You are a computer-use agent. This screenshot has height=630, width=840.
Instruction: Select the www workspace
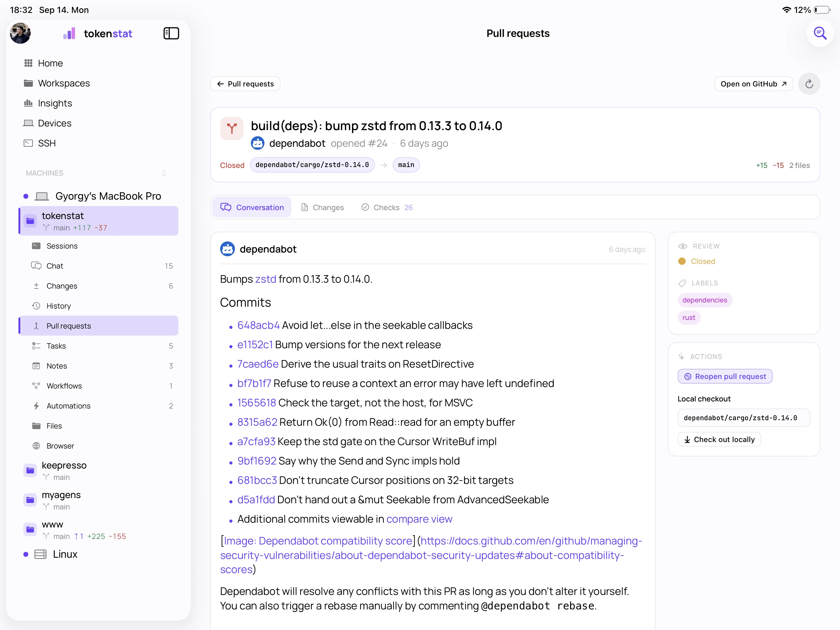point(98,530)
